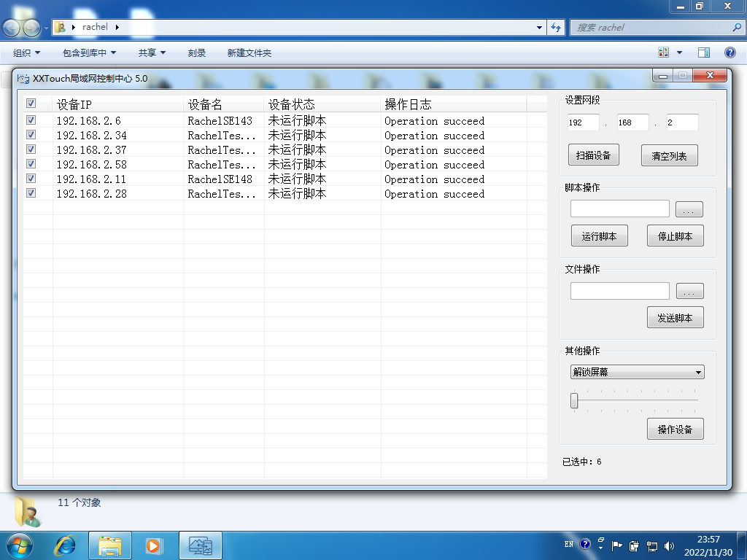Click the Explorer back navigation arrow
Image resolution: width=747 pixels, height=560 pixels.
click(12, 28)
